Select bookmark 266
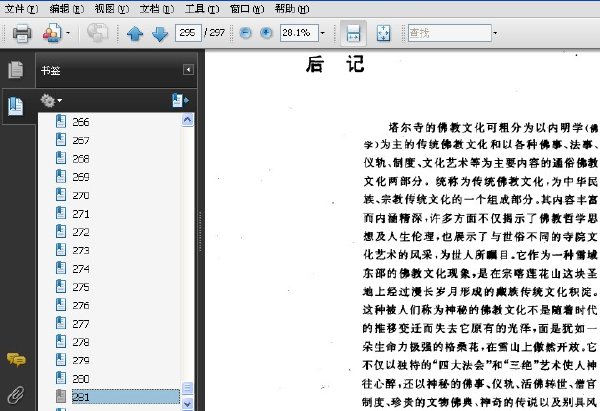Image resolution: width=600 pixels, height=411 pixels. pos(81,122)
